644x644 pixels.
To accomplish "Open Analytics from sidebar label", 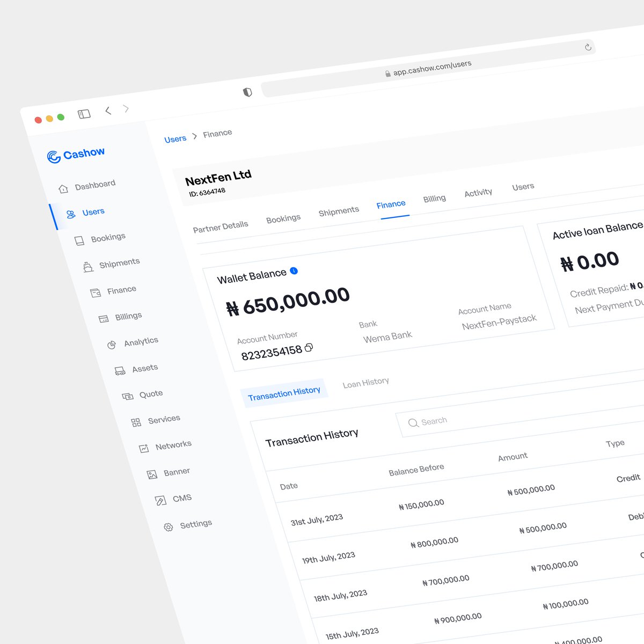I will click(x=141, y=341).
